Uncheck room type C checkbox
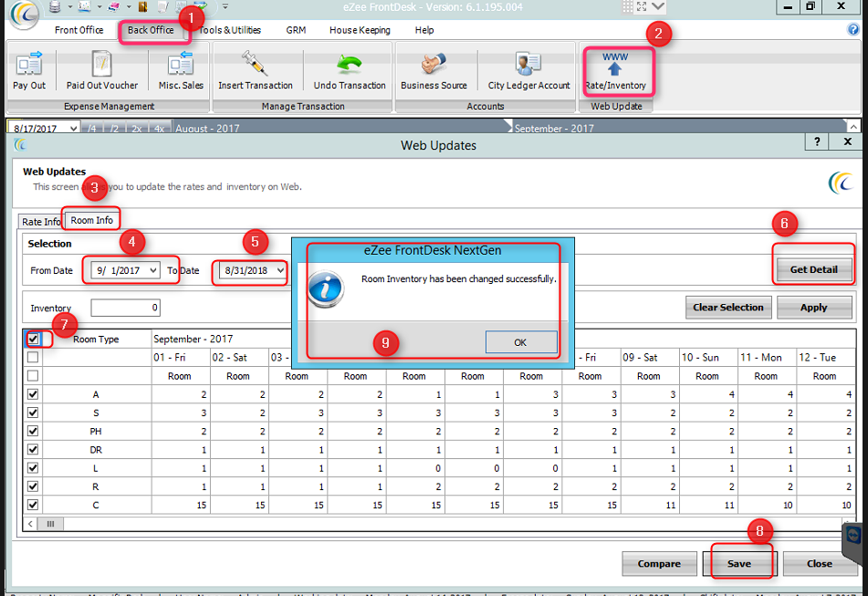The width and height of the screenshot is (868, 596). pyautogui.click(x=33, y=505)
